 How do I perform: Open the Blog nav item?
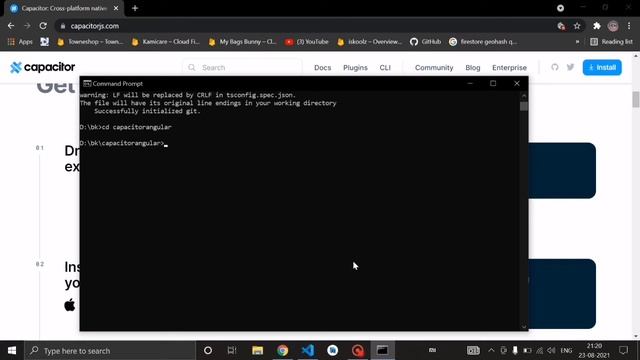pyautogui.click(x=473, y=68)
